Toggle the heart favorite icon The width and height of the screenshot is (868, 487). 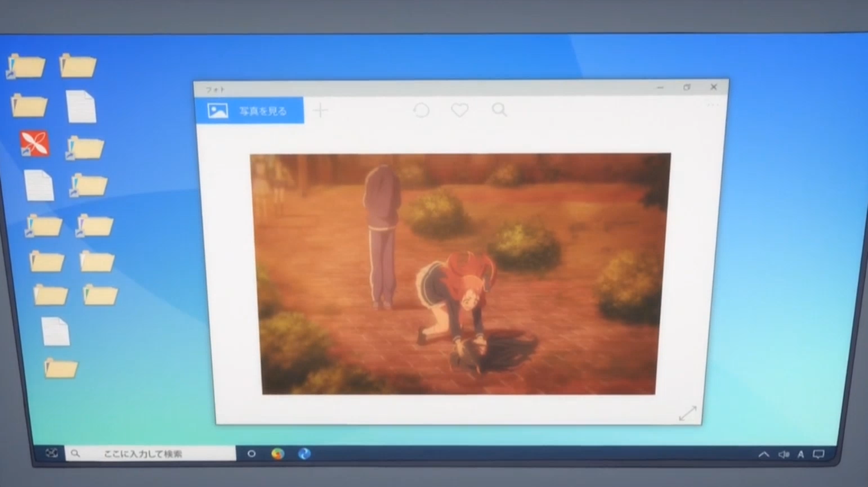coord(460,110)
